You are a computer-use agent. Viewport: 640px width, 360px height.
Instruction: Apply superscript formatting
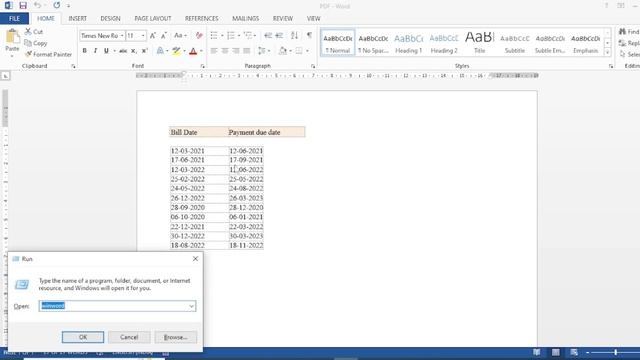(x=144, y=51)
